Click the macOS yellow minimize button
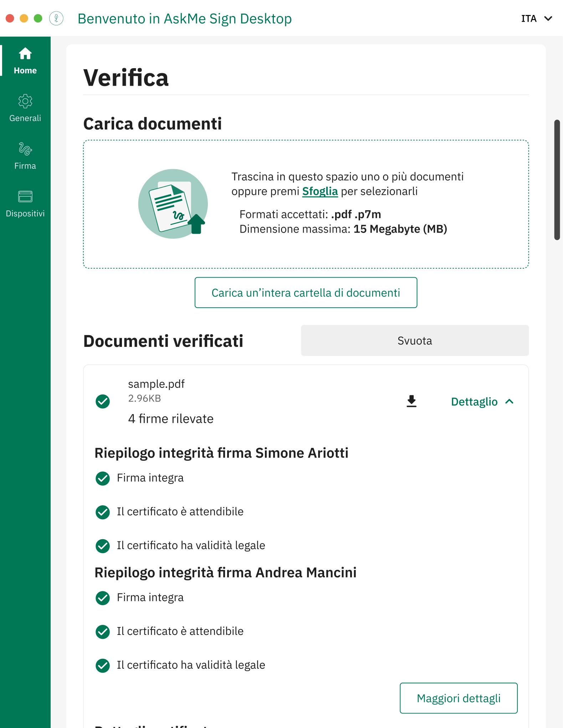The width and height of the screenshot is (563, 728). [24, 18]
